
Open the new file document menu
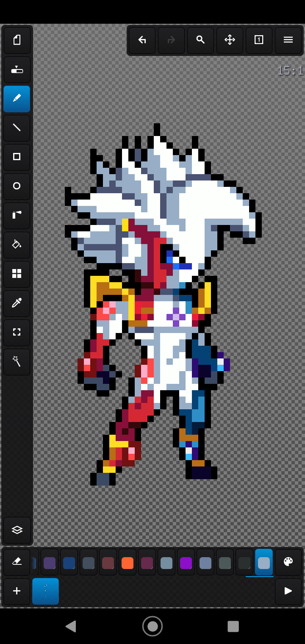pyautogui.click(x=17, y=40)
